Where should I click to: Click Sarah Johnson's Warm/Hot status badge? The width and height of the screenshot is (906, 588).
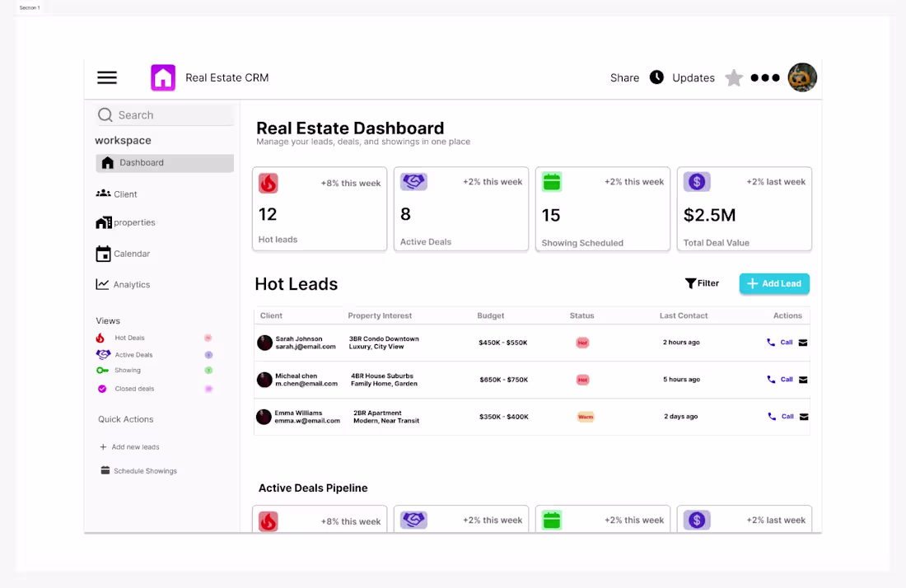tap(582, 343)
